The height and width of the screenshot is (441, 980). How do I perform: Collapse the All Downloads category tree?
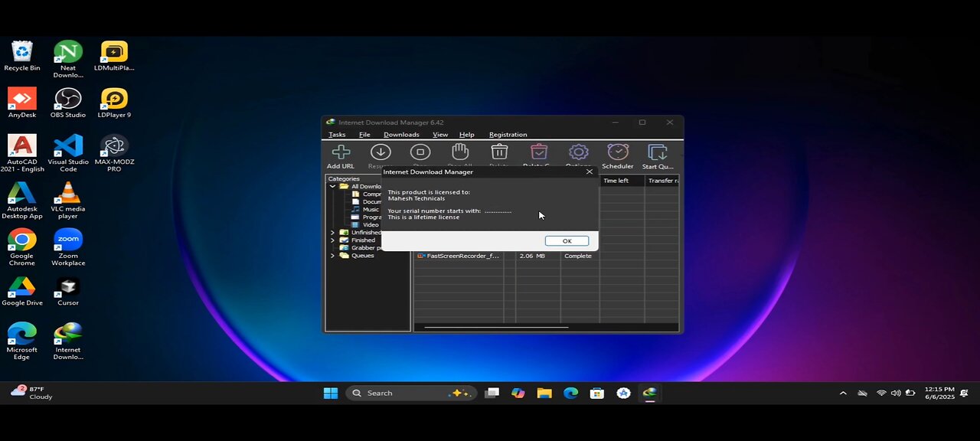pyautogui.click(x=333, y=186)
